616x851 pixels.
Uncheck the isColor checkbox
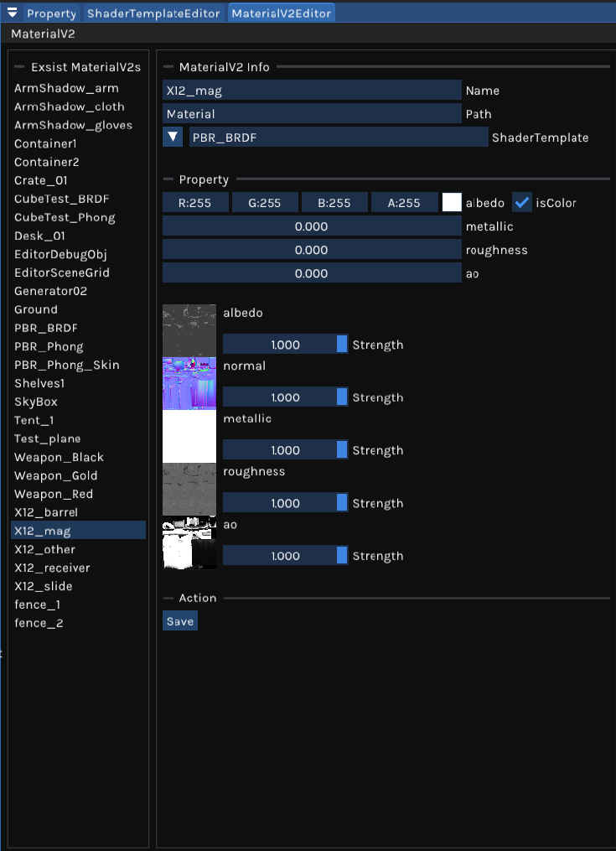[x=522, y=202]
